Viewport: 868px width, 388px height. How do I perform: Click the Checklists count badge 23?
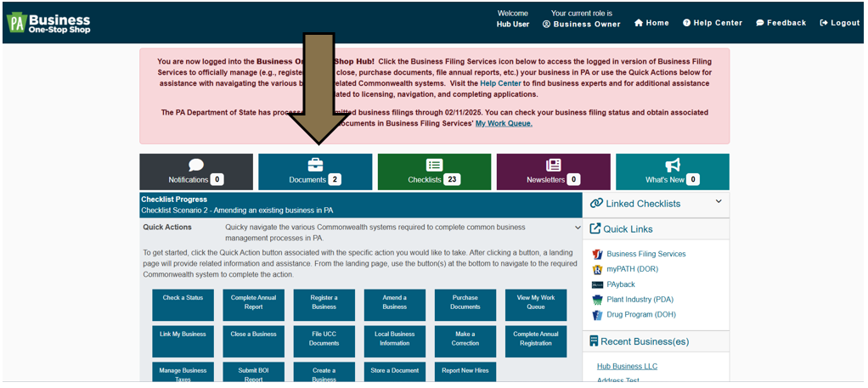(x=452, y=179)
